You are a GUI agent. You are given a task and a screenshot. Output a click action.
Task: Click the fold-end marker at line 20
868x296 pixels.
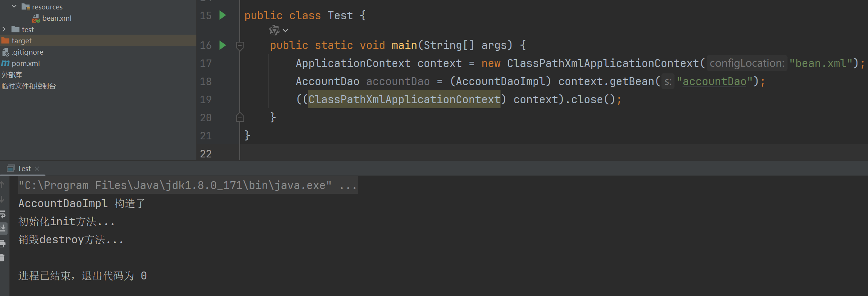[x=240, y=117]
